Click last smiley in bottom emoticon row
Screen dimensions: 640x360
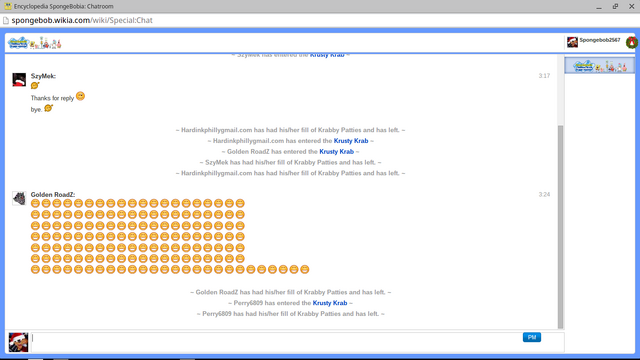coord(304,269)
